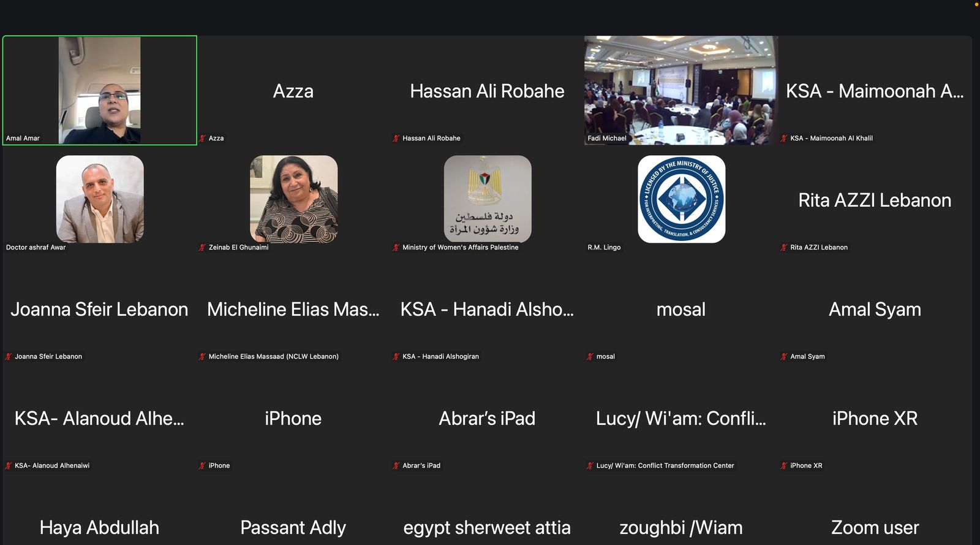
Task: Click the muted mic icon next to iPhone XR label
Action: pyautogui.click(x=784, y=466)
